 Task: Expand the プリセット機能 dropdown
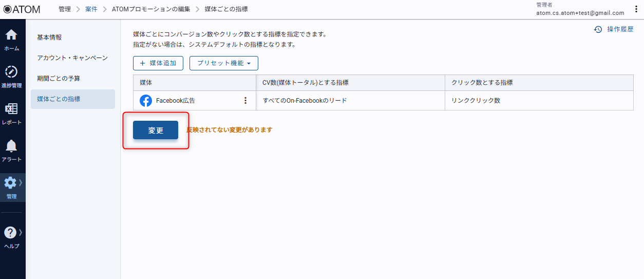(224, 63)
